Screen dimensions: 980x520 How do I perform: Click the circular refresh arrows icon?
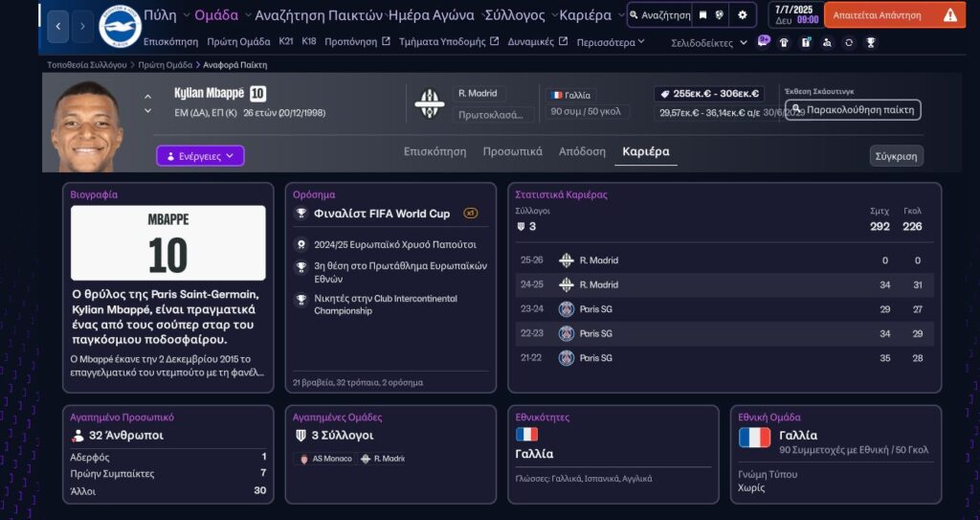[849, 42]
